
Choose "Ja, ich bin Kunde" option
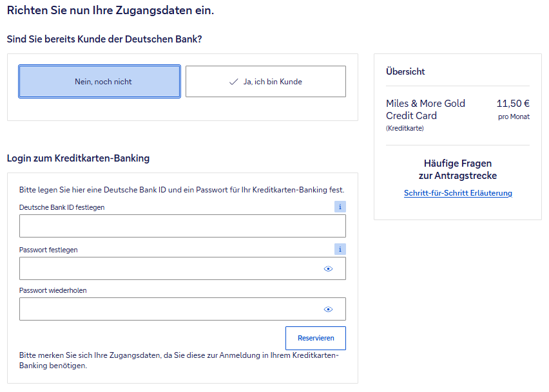point(265,82)
